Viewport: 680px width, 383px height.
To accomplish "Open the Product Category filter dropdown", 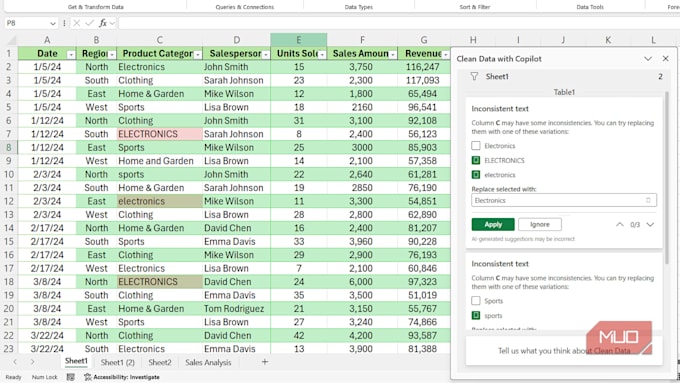I will 198,54.
